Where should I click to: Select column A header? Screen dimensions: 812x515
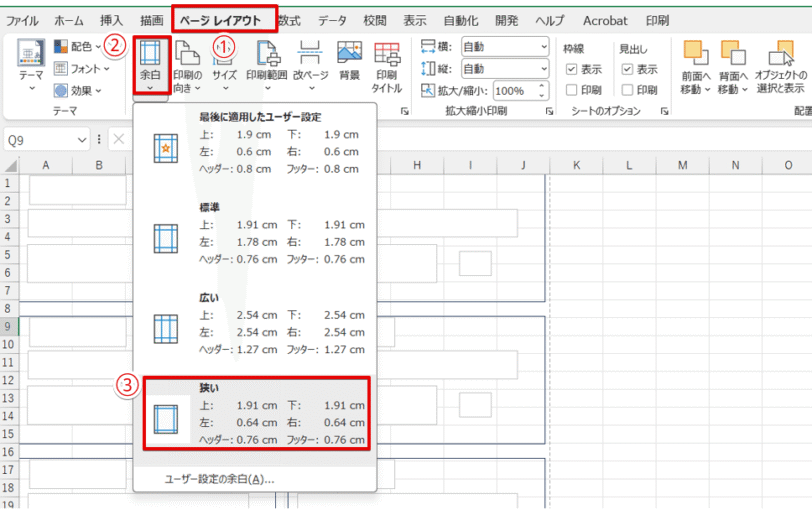(x=46, y=165)
